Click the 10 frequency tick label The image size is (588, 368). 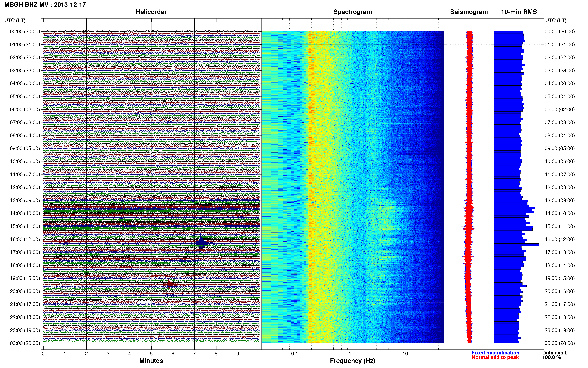click(x=405, y=354)
